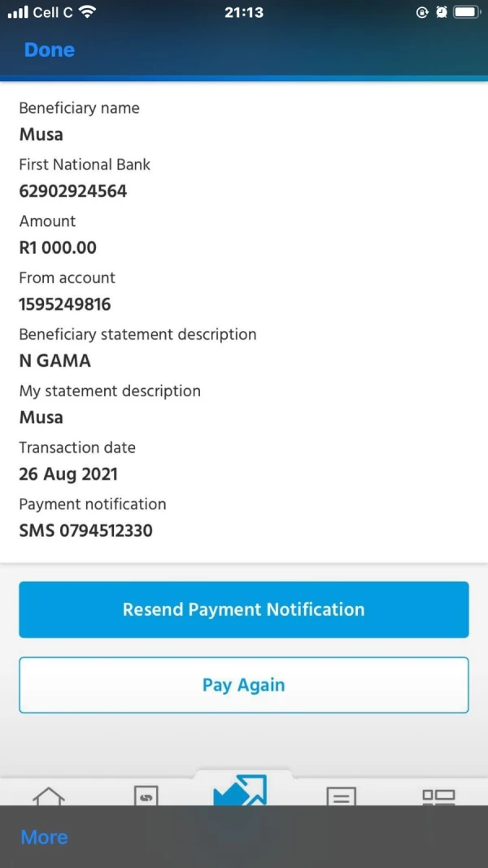Screen dimensions: 488x868
Task: Tap the beneficiary account number 62902924564
Action: point(73,191)
